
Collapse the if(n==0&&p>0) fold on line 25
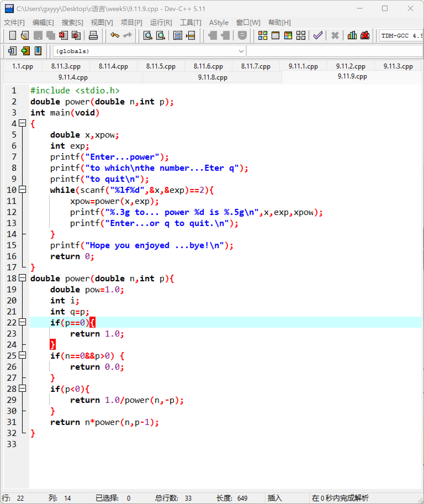pyautogui.click(x=22, y=355)
